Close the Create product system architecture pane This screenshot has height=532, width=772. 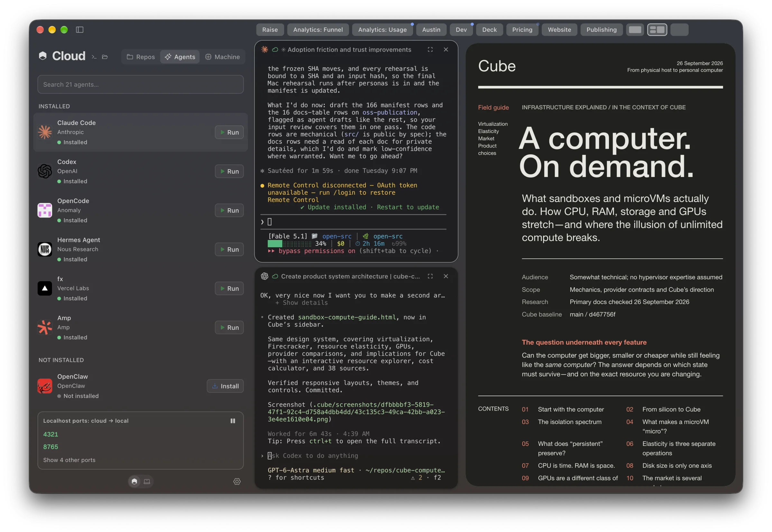tap(446, 276)
